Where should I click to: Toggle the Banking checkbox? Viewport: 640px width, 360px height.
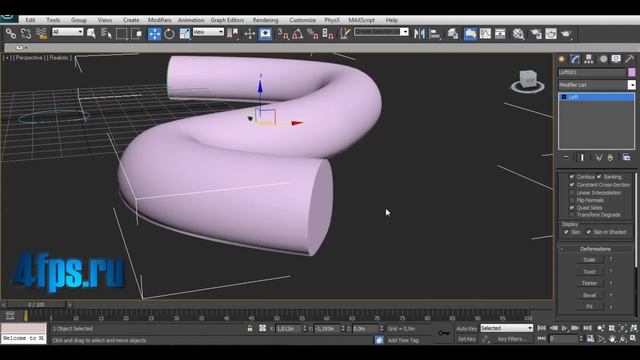(599, 177)
